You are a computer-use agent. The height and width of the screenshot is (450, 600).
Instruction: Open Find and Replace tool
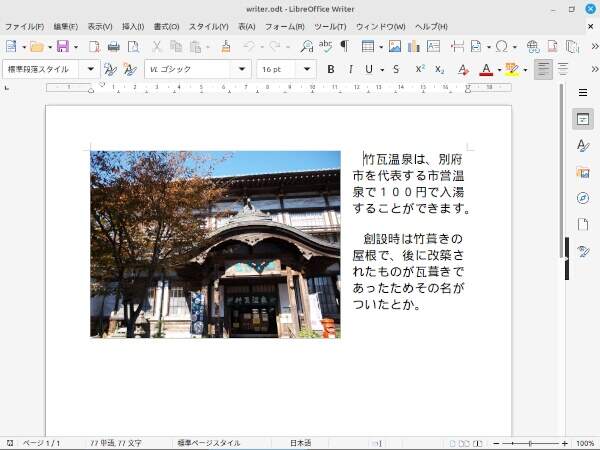[306, 46]
